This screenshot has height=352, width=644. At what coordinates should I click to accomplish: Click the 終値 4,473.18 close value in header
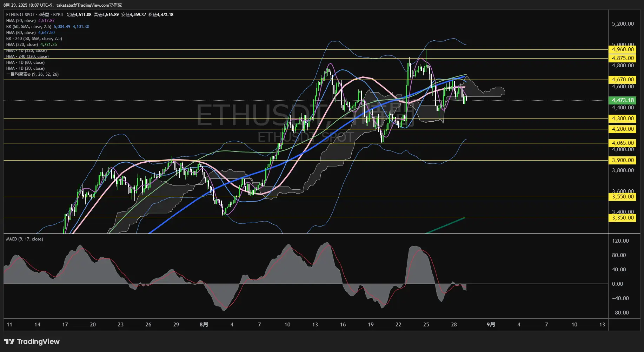click(x=161, y=15)
